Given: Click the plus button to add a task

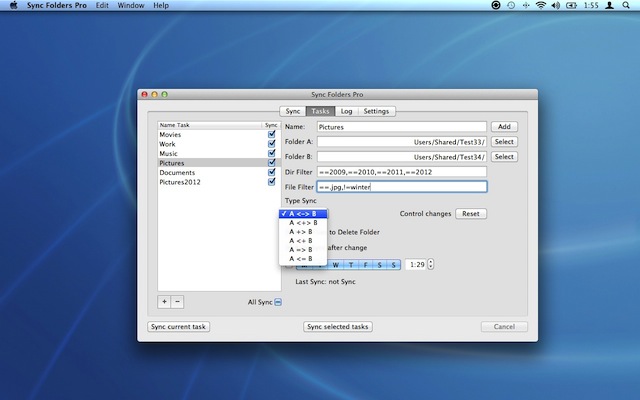Looking at the screenshot, I should tap(164, 301).
